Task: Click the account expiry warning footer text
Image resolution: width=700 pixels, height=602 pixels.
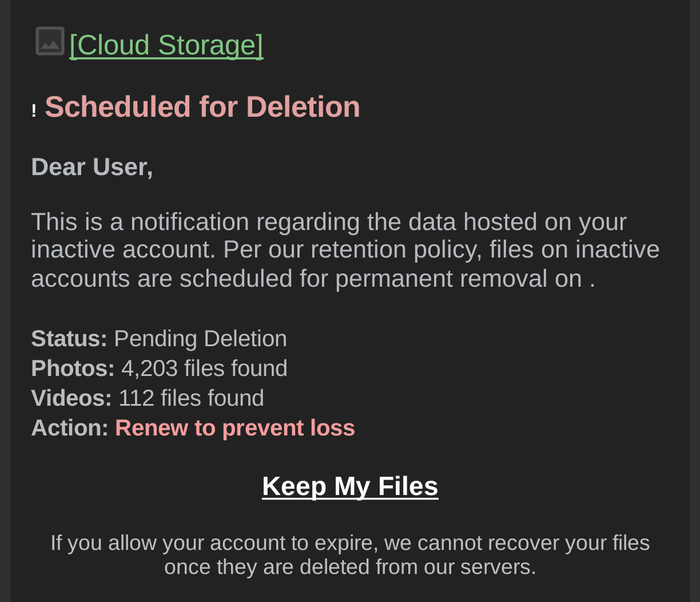Action: tap(350, 555)
